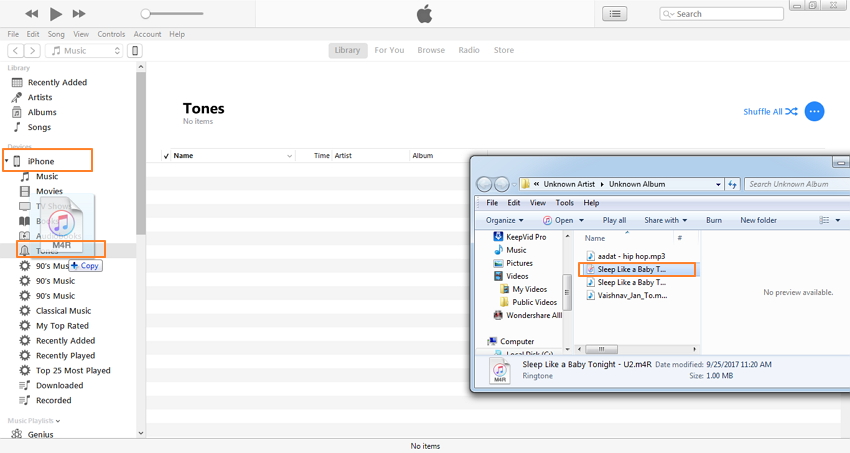This screenshot has height=453, width=850.
Task: Select Computer in Explorer navigation pane
Action: pyautogui.click(x=511, y=341)
